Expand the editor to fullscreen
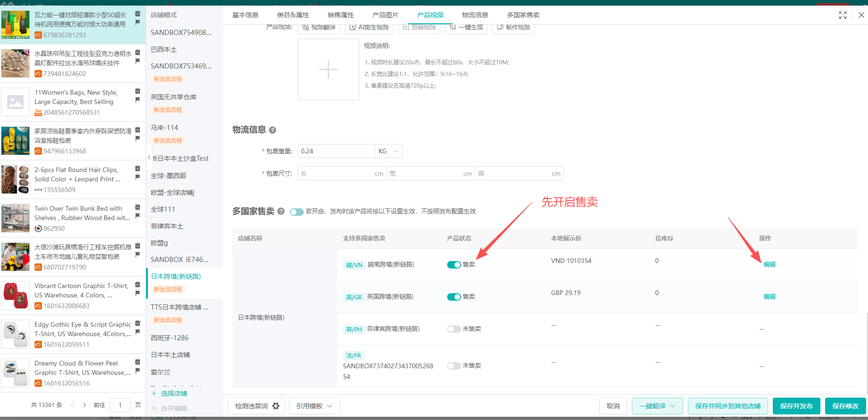This screenshot has width=868, height=420. pyautogui.click(x=843, y=15)
